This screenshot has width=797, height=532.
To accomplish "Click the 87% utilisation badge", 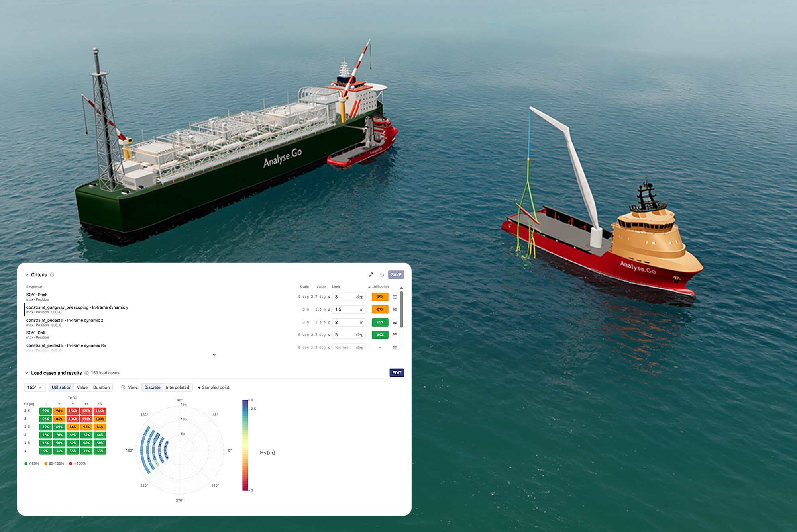I will coord(380,309).
